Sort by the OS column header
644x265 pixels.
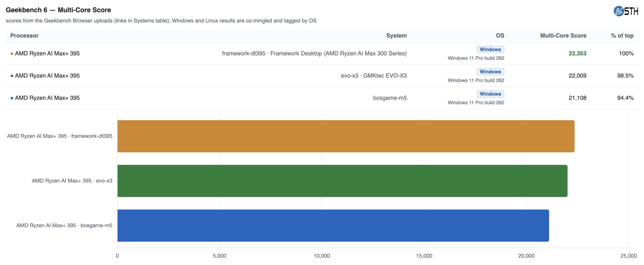(x=500, y=36)
